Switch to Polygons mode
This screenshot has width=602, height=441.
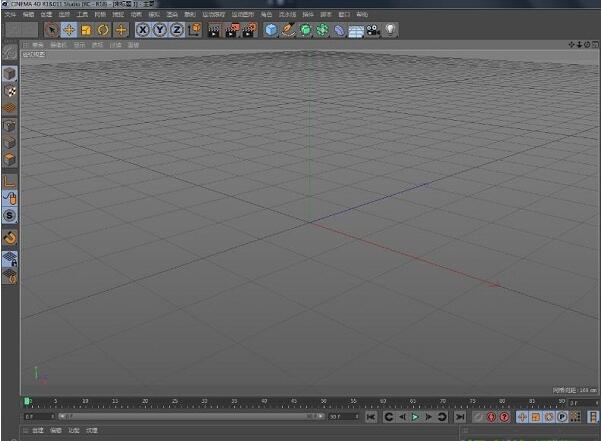[10, 159]
